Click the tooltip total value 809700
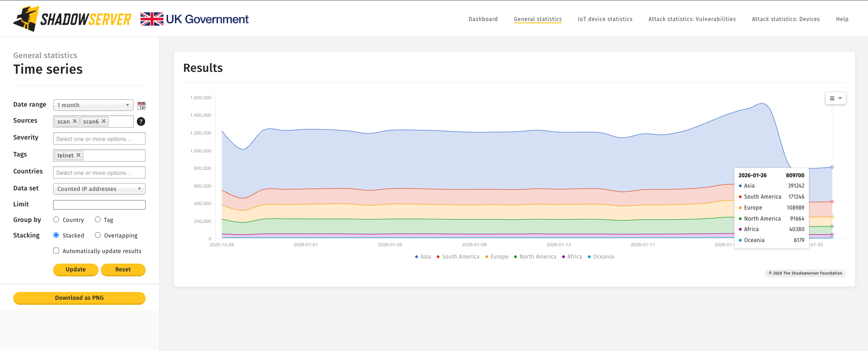The width and height of the screenshot is (868, 351). click(x=795, y=175)
